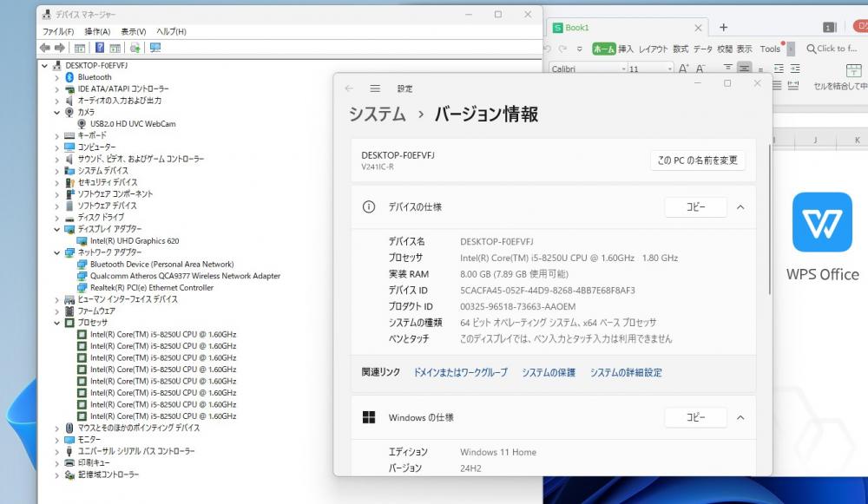Expand the Bluetooth node in Device Manager
Viewport: 868px width, 504px height.
pyautogui.click(x=57, y=77)
